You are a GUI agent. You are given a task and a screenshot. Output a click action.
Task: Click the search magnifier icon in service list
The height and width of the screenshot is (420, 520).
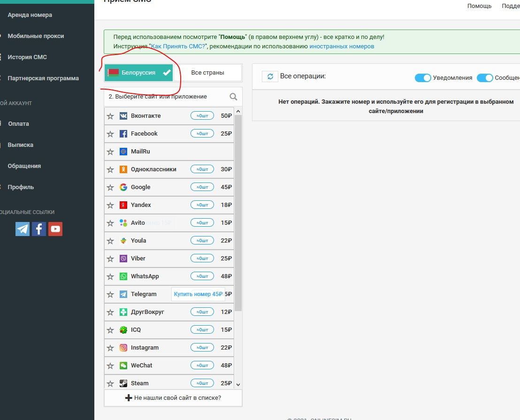[233, 97]
